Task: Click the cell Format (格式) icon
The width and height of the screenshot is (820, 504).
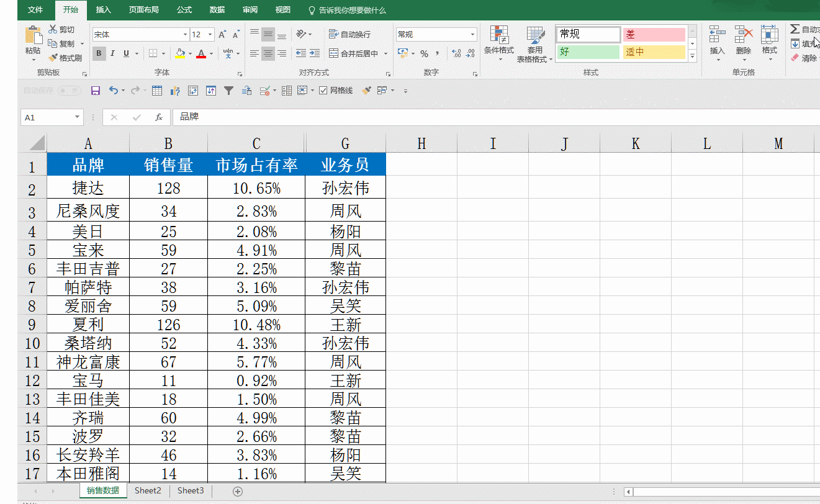Action: coord(770,35)
